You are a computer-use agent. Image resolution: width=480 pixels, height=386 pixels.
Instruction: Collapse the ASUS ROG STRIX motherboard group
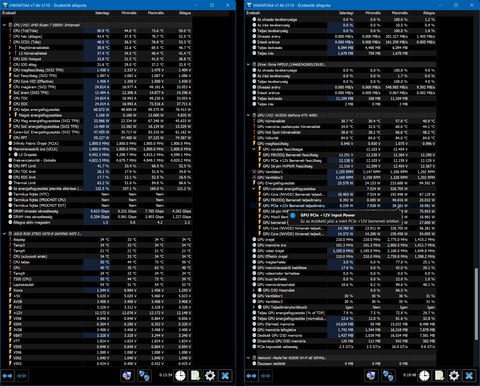click(4, 234)
